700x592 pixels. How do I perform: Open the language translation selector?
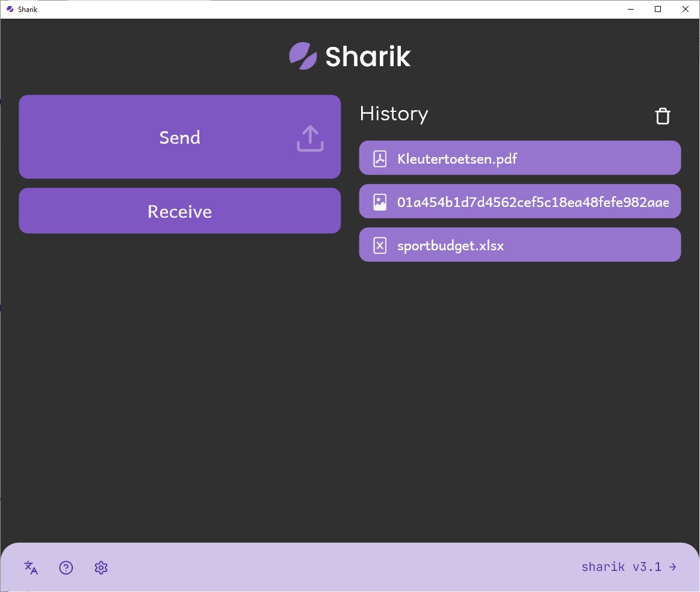point(31,567)
